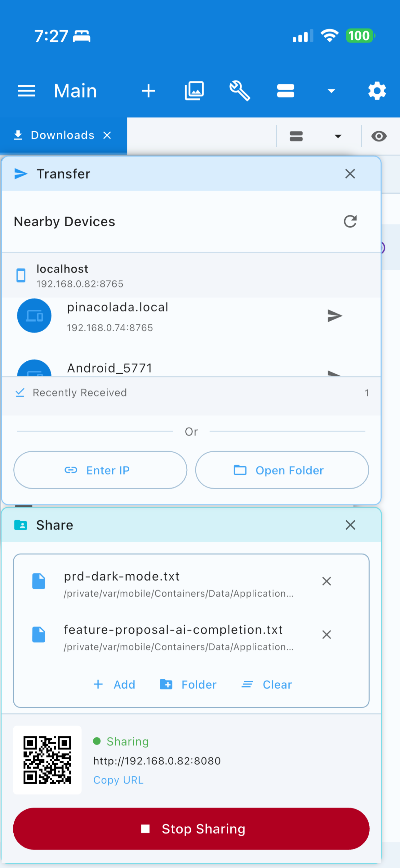Tap the sharing QR code

coord(47,760)
